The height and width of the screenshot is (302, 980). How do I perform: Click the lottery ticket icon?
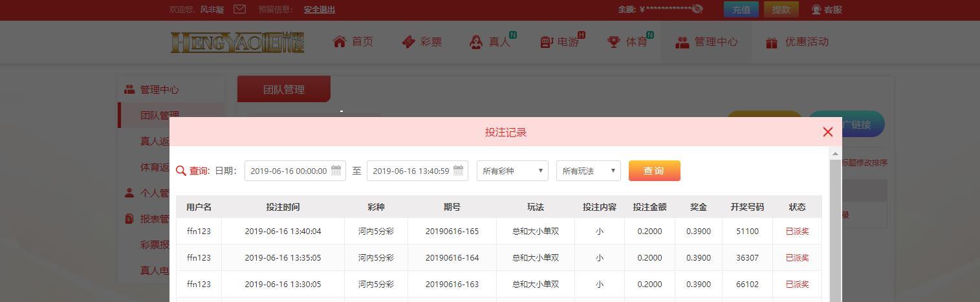[408, 41]
